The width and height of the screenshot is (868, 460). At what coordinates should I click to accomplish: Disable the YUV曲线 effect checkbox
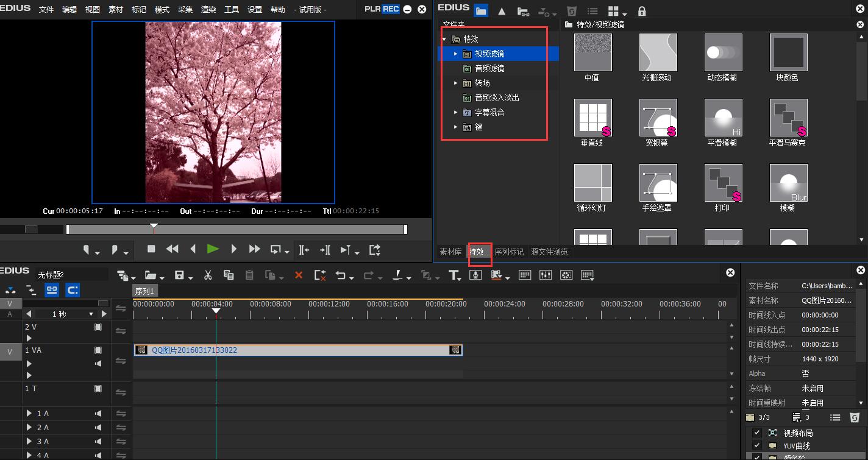(x=756, y=445)
